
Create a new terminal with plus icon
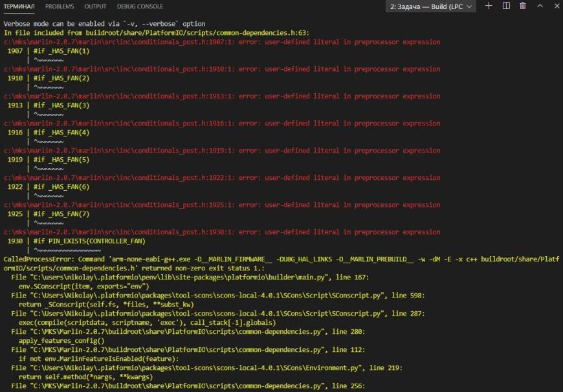(489, 6)
